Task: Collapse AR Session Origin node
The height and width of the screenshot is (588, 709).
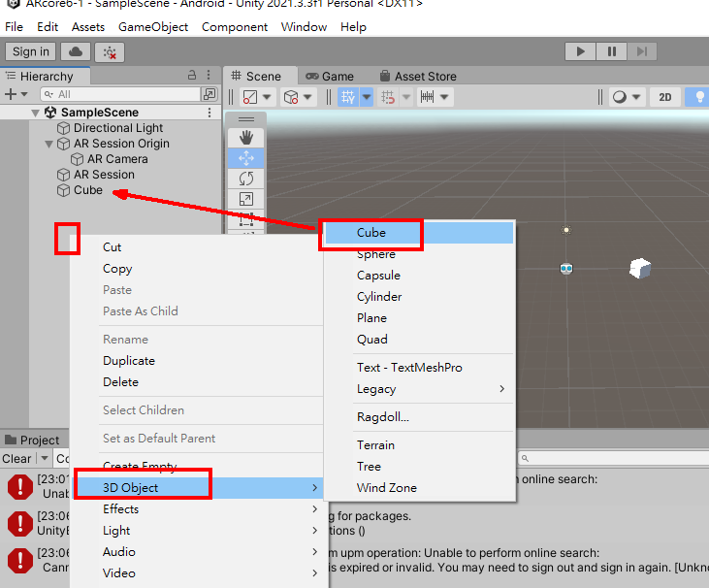Action: (x=48, y=144)
